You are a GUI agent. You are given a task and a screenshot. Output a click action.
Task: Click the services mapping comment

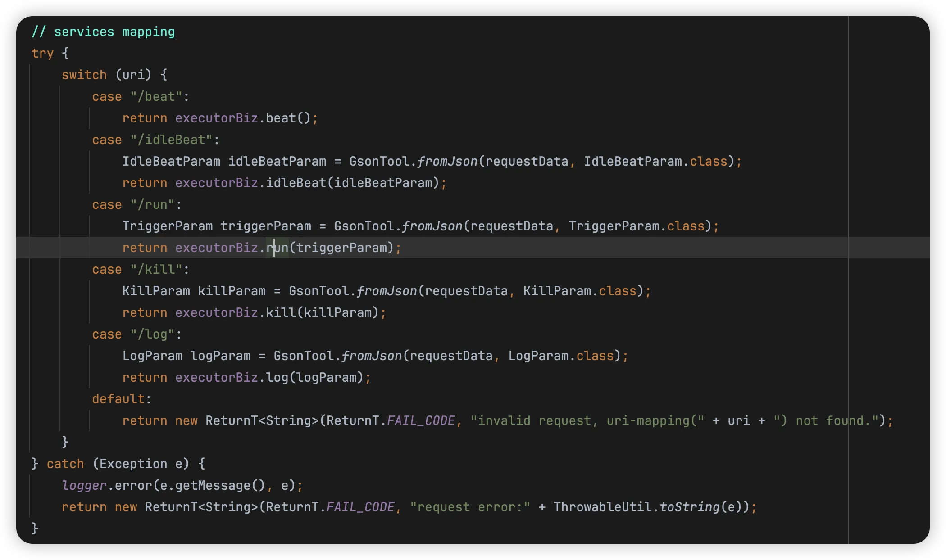click(103, 32)
